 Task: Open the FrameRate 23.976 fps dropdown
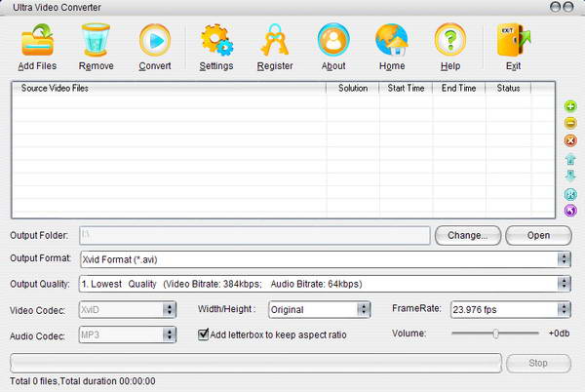[x=564, y=309]
